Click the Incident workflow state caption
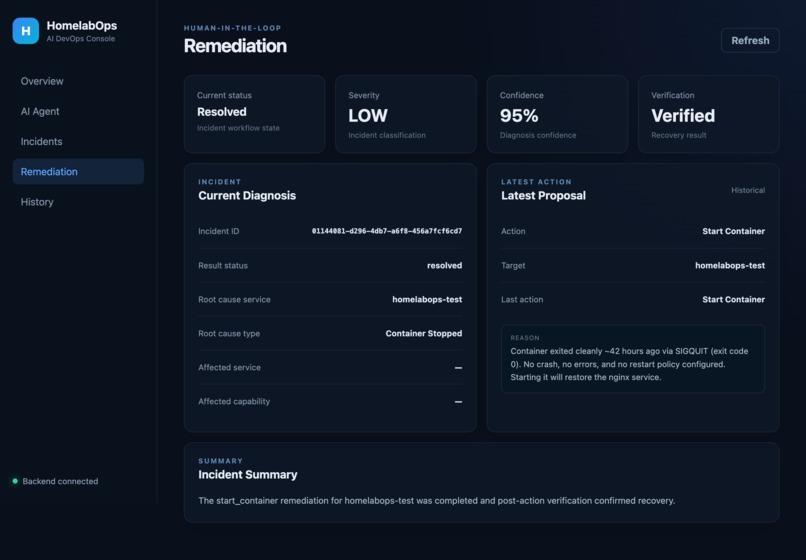Image resolution: width=806 pixels, height=560 pixels. click(x=238, y=128)
